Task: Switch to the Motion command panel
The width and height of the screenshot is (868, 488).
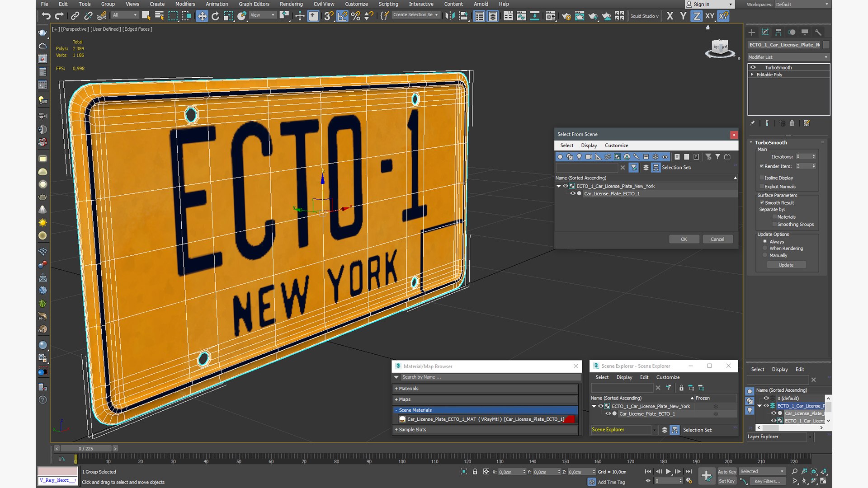Action: point(792,32)
